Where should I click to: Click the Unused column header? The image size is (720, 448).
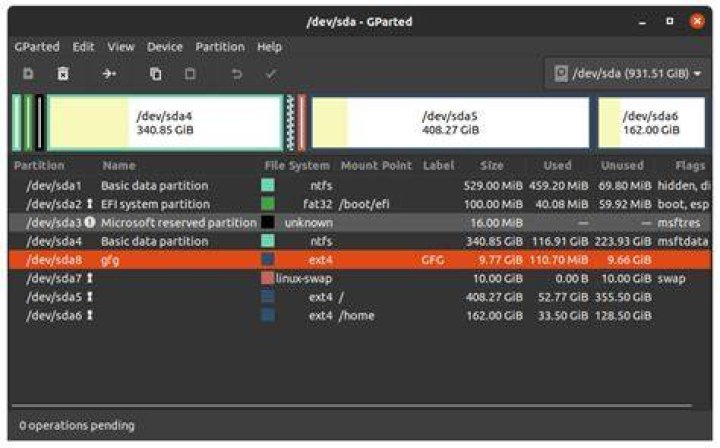pyautogui.click(x=622, y=166)
